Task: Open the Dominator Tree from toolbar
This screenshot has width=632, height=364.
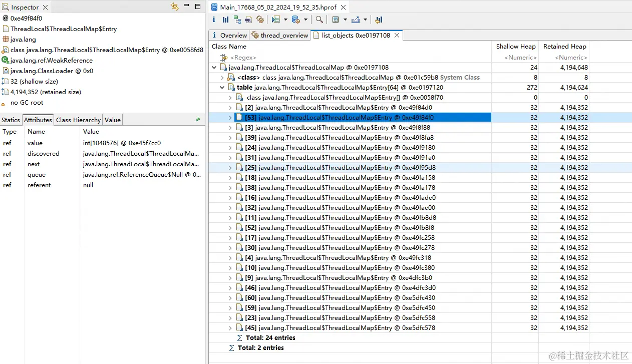Action: 237,20
